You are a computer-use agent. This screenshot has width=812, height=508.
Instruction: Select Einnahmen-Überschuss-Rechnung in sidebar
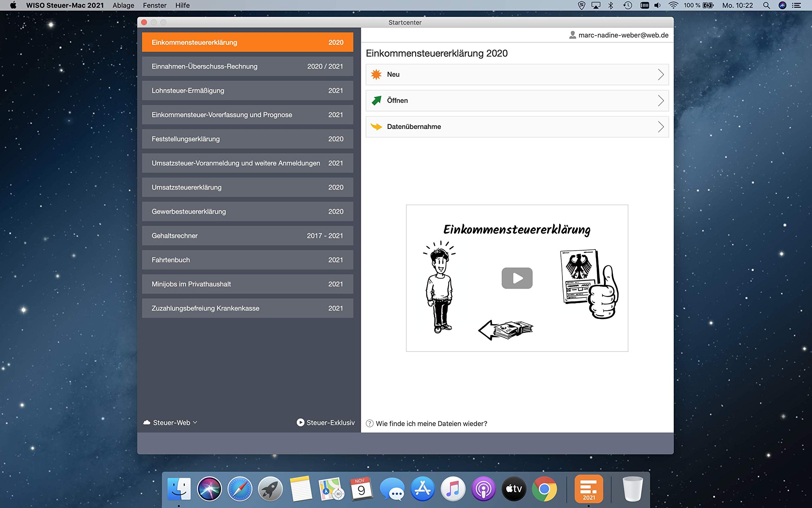pyautogui.click(x=248, y=67)
